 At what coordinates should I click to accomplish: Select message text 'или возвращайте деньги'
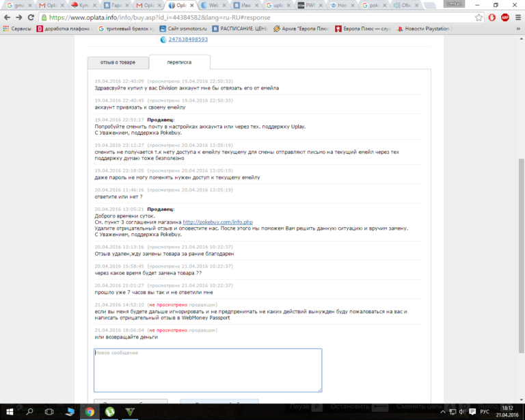click(126, 337)
